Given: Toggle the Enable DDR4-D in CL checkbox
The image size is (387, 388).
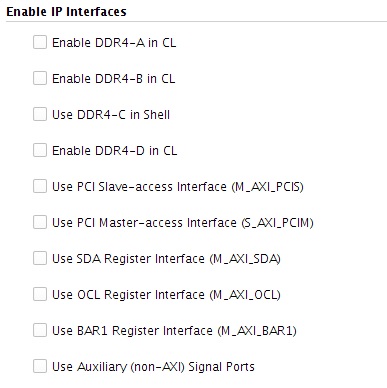Looking at the screenshot, I should point(40,150).
